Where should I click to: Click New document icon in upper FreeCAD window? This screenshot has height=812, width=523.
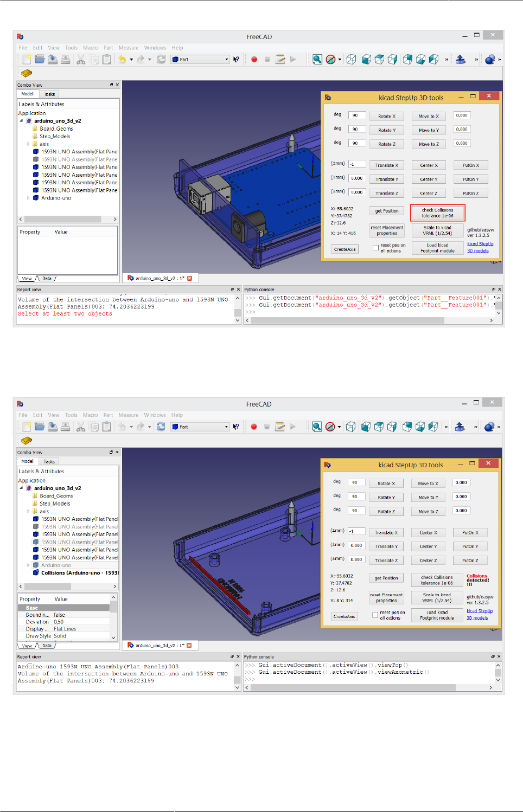[26, 60]
